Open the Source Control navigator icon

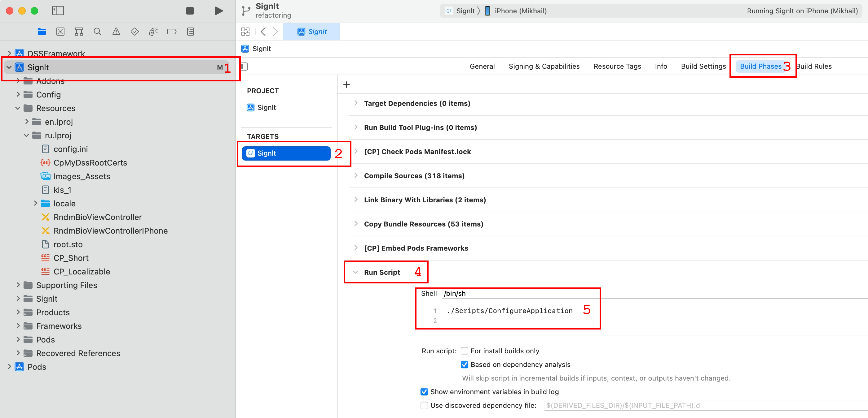pyautogui.click(x=60, y=32)
